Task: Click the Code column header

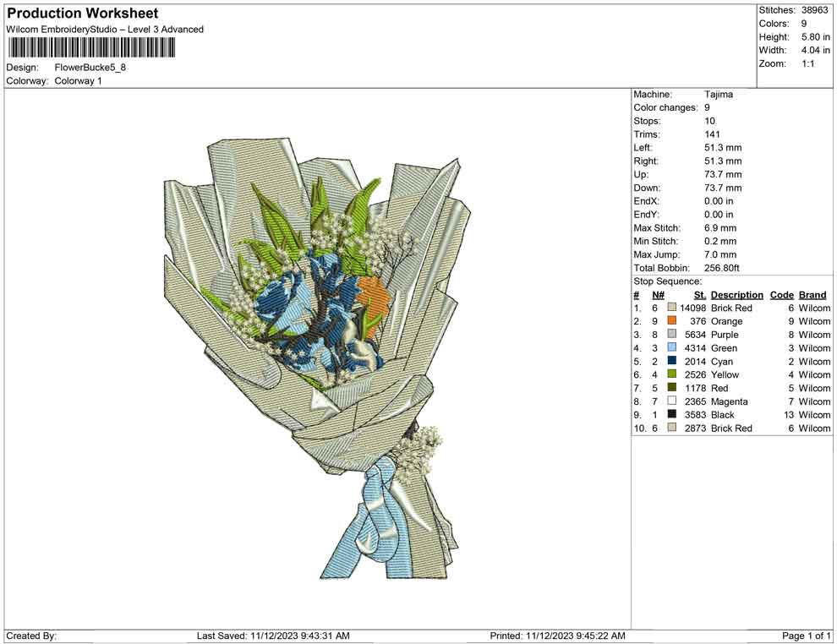Action: pos(781,294)
